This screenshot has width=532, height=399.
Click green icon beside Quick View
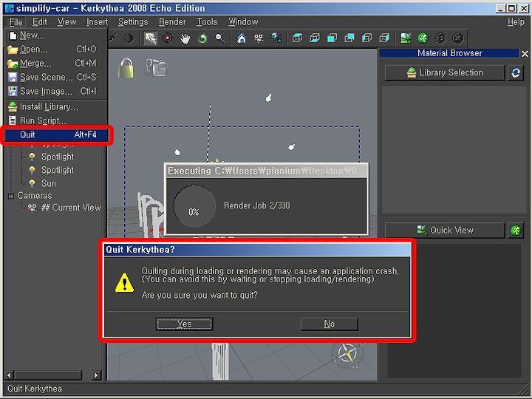pos(516,231)
